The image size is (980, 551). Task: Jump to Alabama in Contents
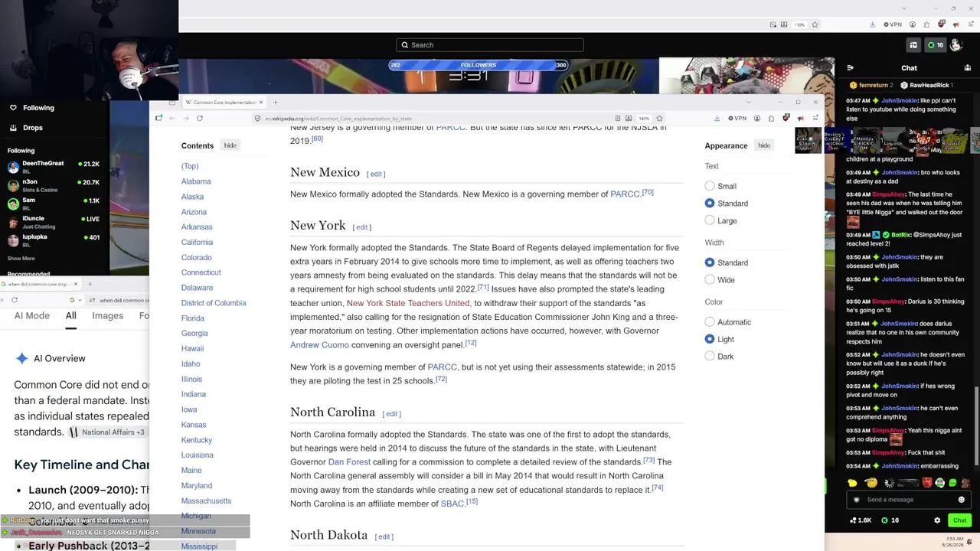[x=196, y=181]
